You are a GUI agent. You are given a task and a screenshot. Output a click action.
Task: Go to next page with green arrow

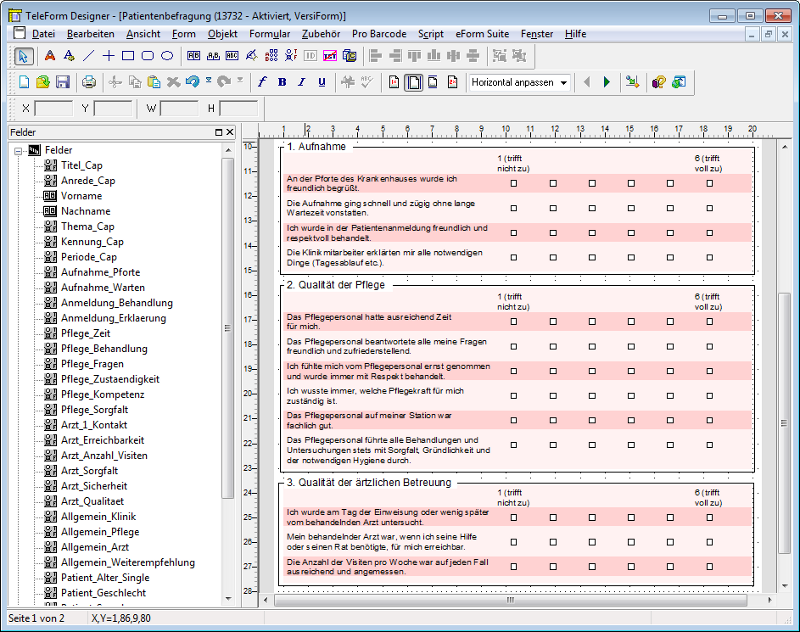(607, 82)
